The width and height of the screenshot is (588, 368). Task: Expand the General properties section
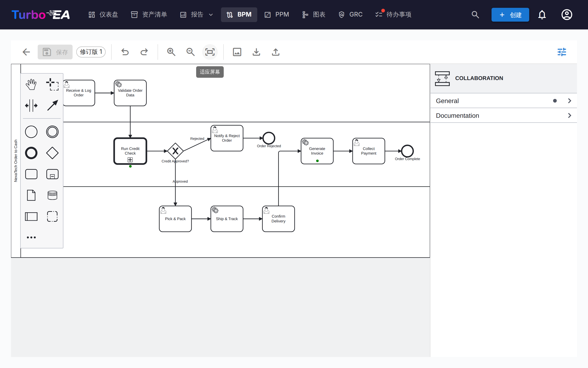tap(503, 101)
